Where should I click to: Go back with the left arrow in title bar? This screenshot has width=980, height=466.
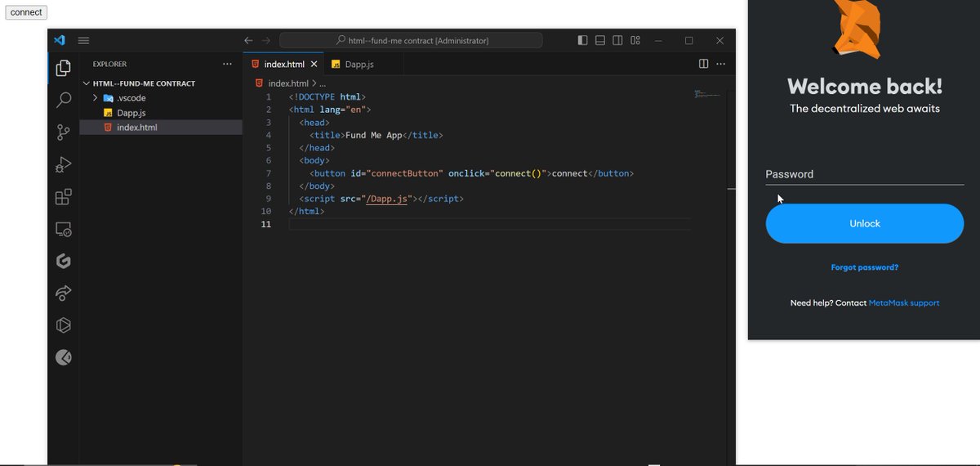click(248, 40)
